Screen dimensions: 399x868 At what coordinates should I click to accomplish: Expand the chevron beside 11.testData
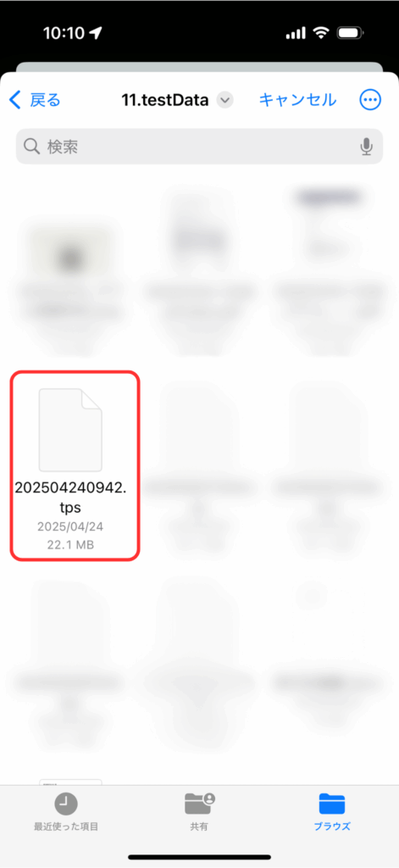[224, 100]
